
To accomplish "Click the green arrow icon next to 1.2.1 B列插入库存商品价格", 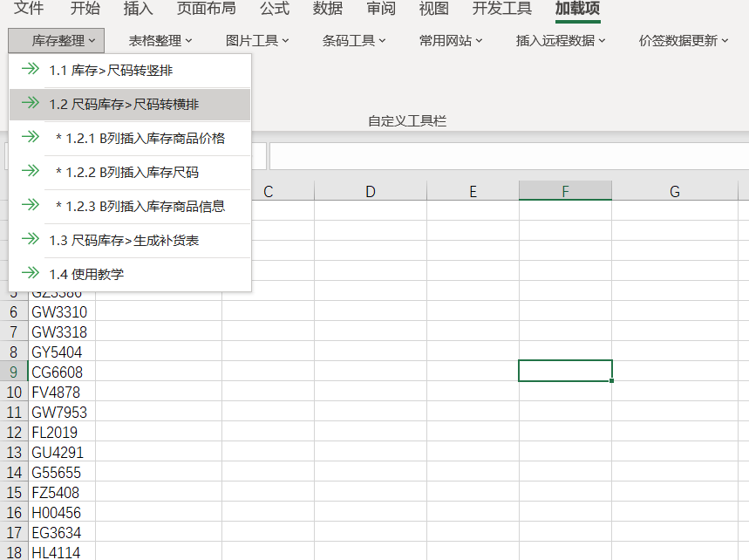I will click(31, 137).
